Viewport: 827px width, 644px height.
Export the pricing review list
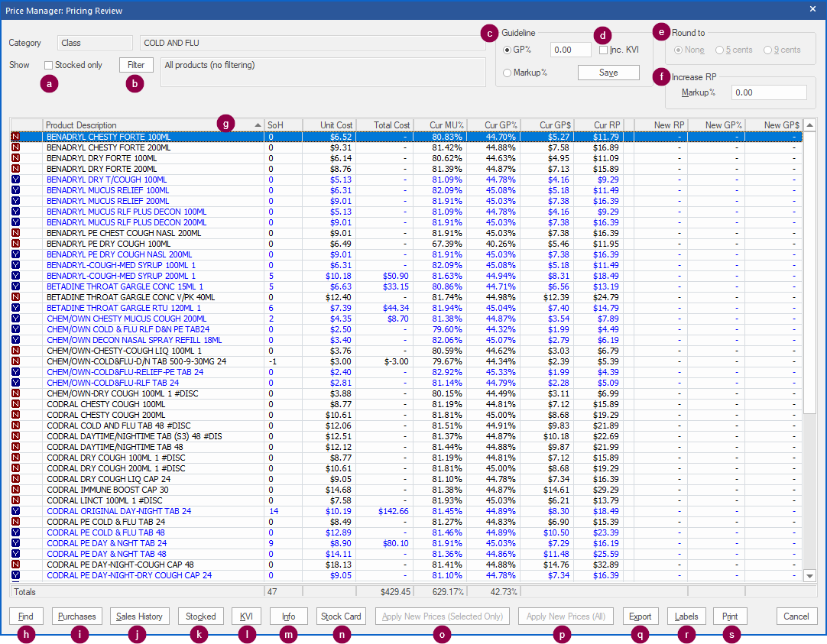[641, 616]
